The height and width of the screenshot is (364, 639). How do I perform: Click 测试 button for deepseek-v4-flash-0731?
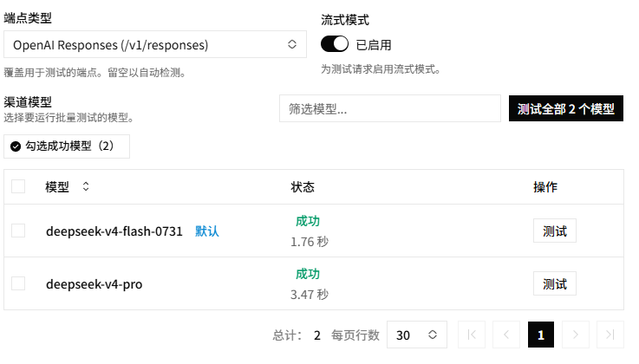point(555,231)
